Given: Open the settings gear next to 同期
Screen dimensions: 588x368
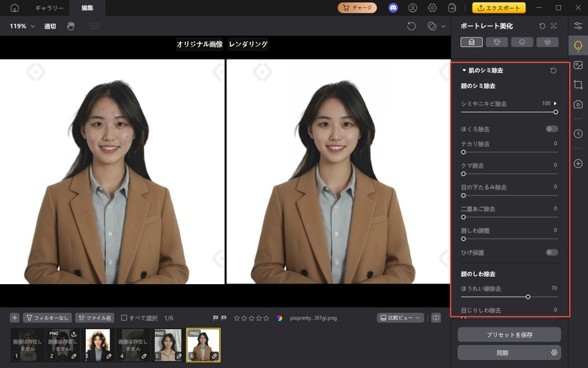Looking at the screenshot, I should coord(554,353).
